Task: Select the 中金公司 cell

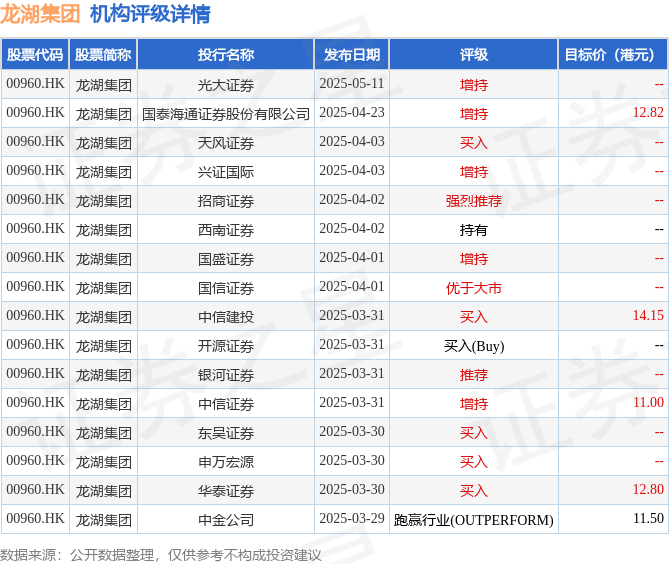Action: (x=226, y=520)
